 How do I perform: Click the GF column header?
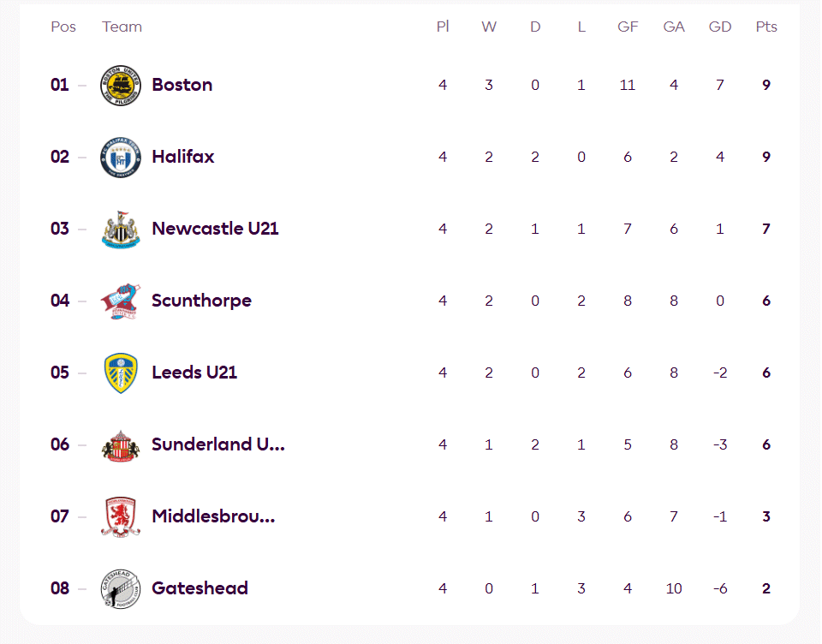coord(628,27)
